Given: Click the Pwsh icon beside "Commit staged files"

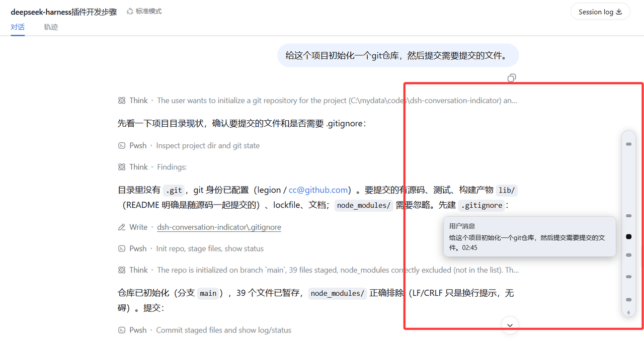Looking at the screenshot, I should 122,330.
